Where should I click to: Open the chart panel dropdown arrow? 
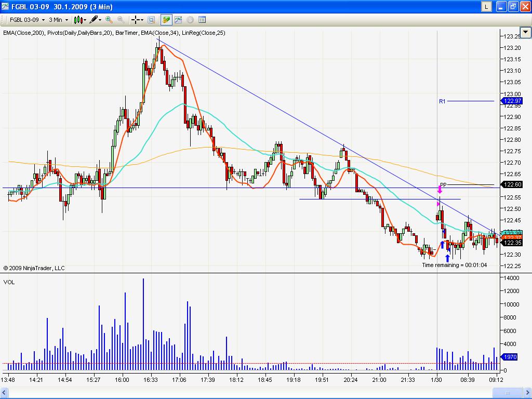pyautogui.click(x=526, y=33)
